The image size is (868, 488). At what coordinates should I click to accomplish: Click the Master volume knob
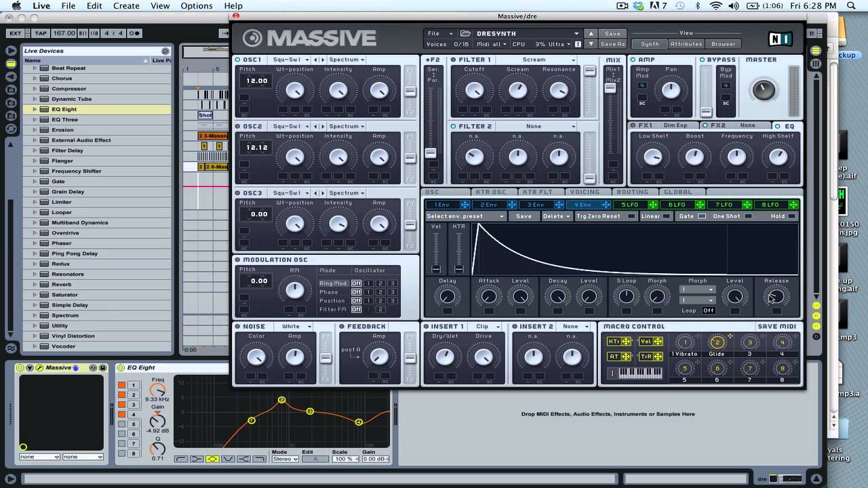point(764,89)
